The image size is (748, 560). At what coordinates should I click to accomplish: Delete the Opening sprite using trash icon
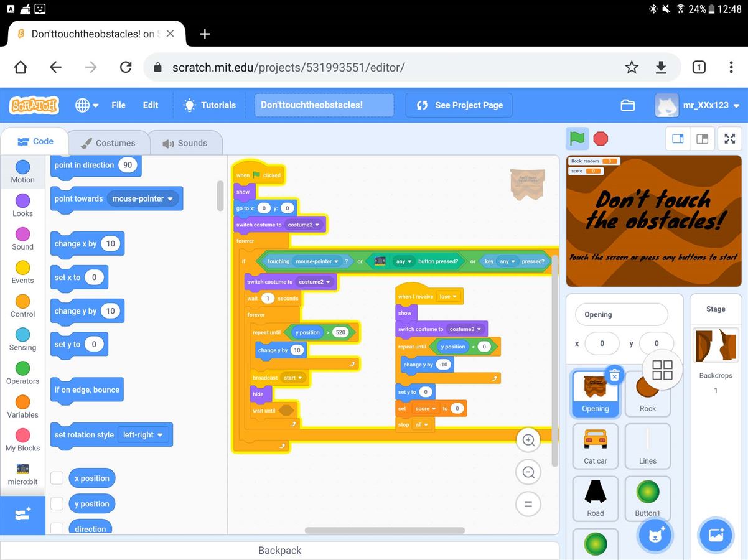614,375
